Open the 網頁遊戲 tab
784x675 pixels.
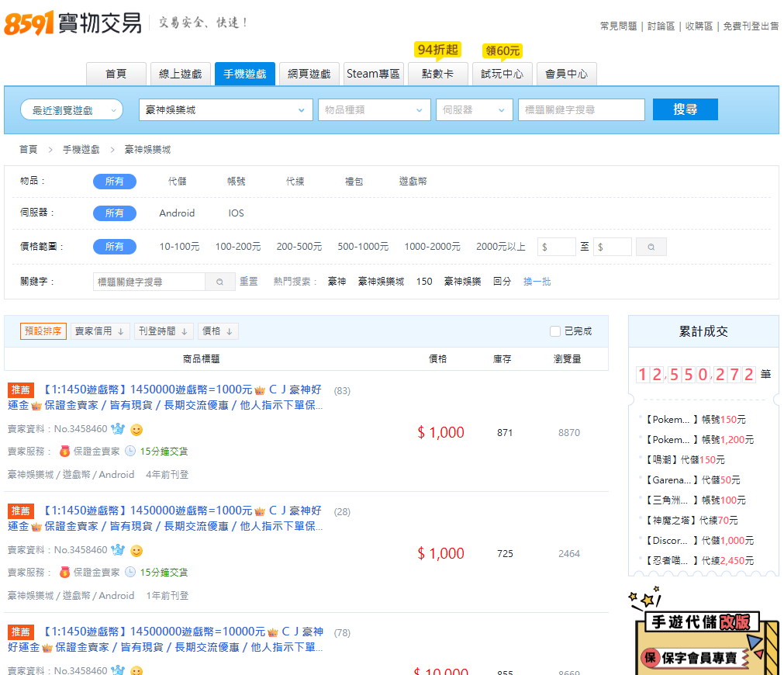coord(309,74)
